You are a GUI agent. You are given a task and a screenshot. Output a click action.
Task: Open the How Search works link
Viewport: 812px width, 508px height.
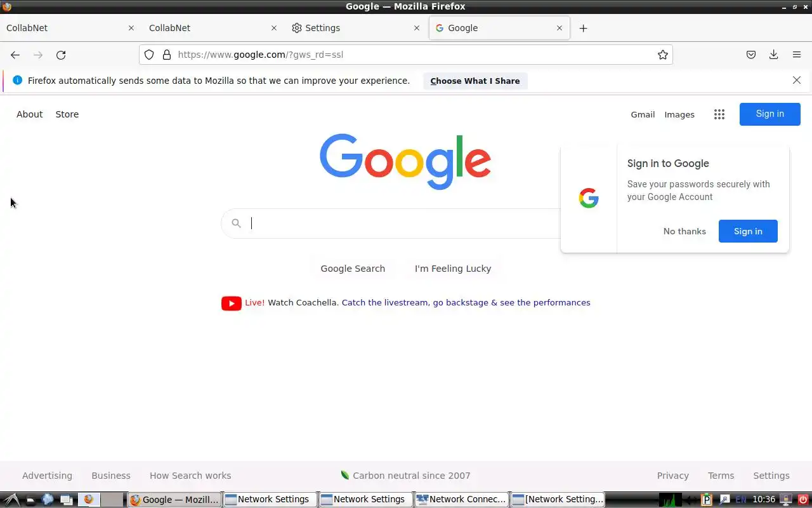pos(190,476)
